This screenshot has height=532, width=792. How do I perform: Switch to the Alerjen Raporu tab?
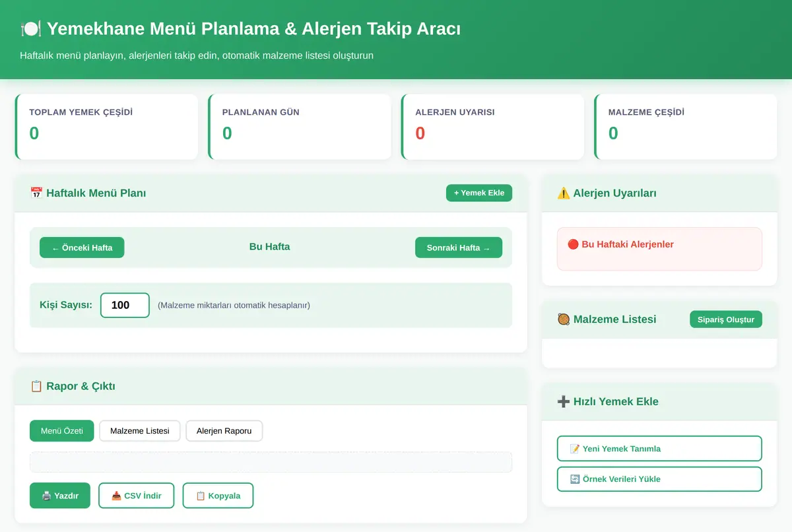(x=224, y=431)
